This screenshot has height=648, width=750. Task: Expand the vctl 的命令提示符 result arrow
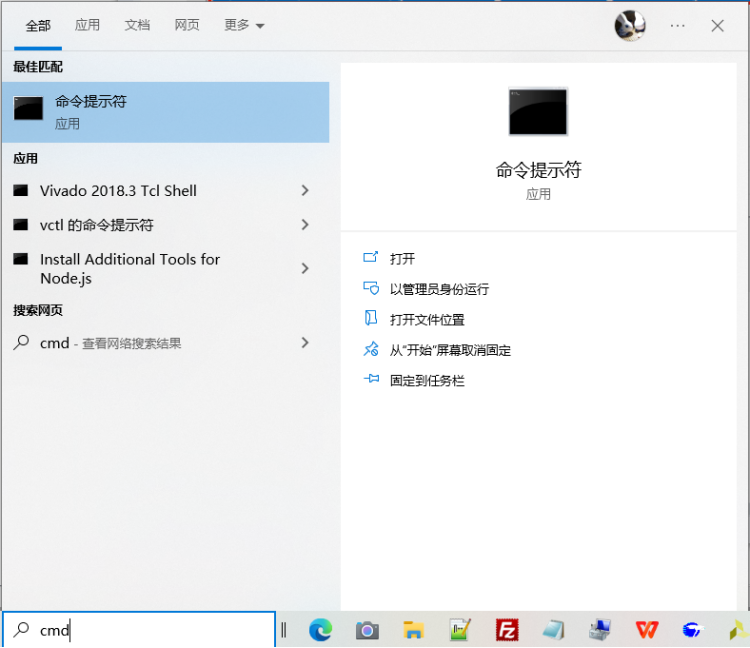(x=305, y=225)
